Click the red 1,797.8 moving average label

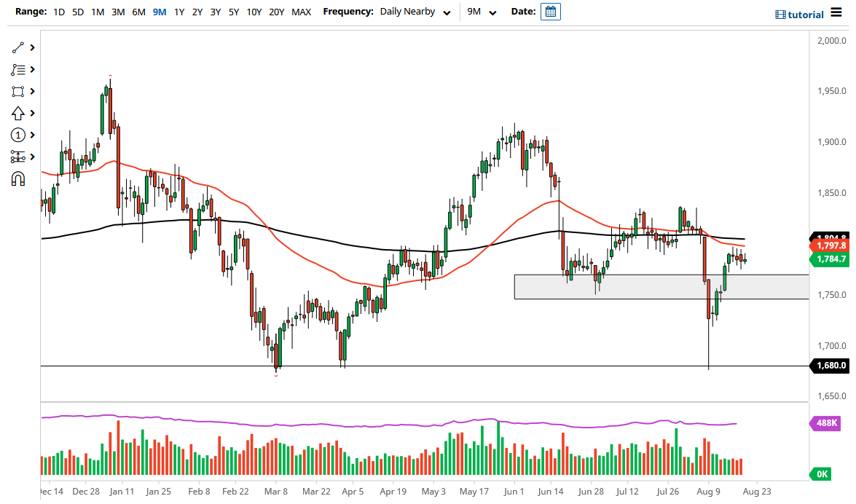[831, 245]
